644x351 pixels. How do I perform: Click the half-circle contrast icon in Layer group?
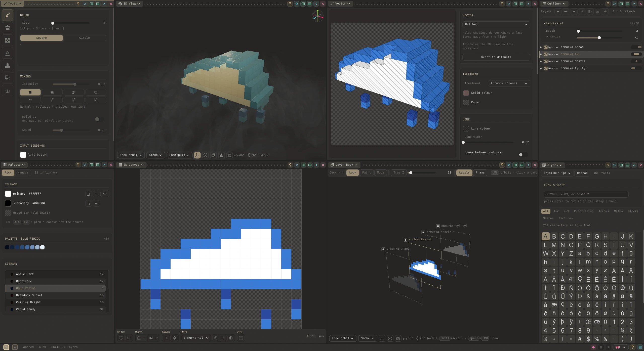pos(231,338)
